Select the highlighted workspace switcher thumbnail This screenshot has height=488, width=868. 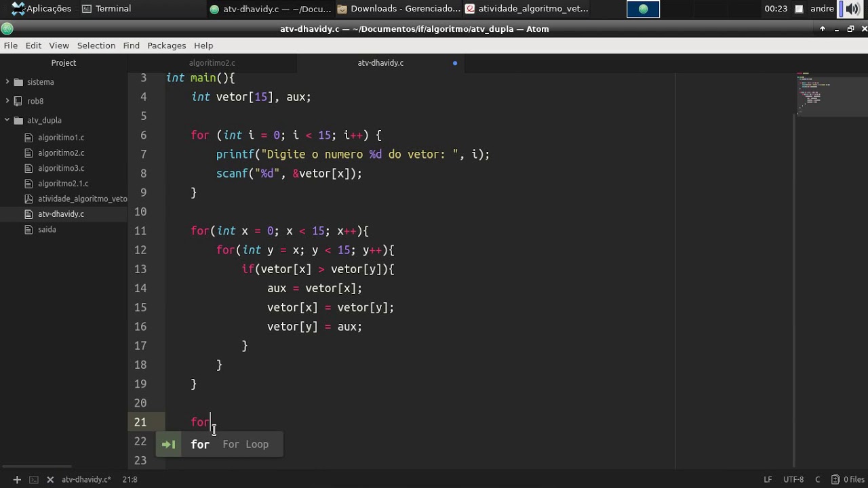(x=643, y=9)
